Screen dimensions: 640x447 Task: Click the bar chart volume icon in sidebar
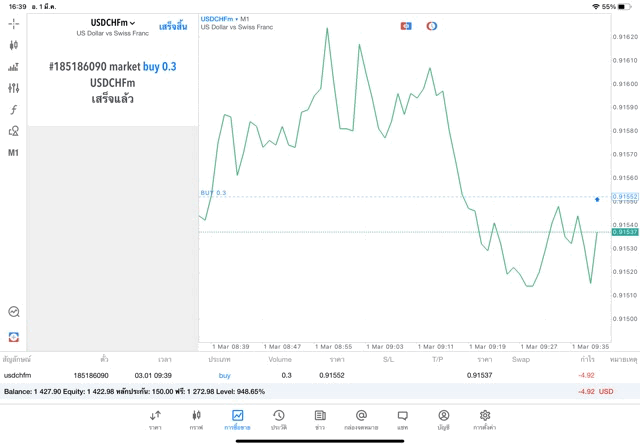point(14,67)
